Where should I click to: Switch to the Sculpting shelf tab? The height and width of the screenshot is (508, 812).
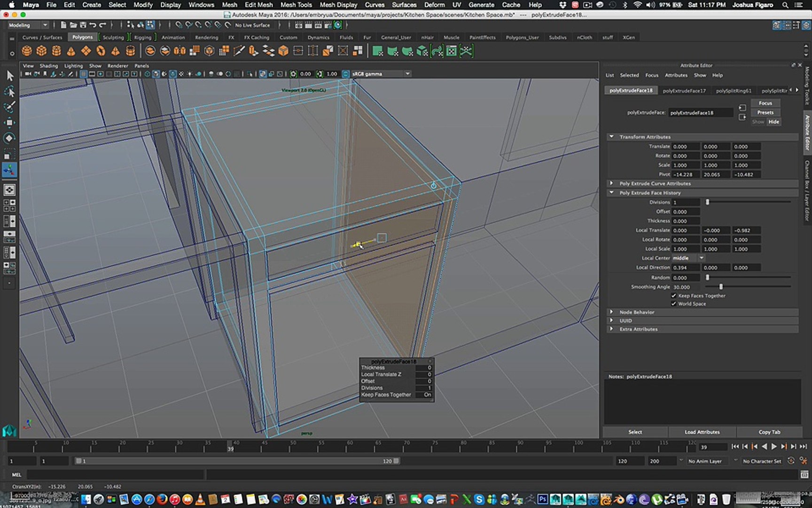(113, 37)
